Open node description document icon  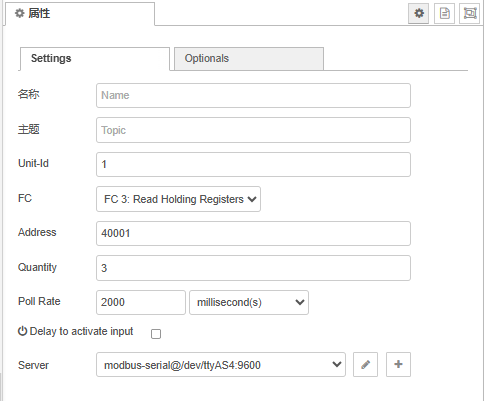(444, 13)
